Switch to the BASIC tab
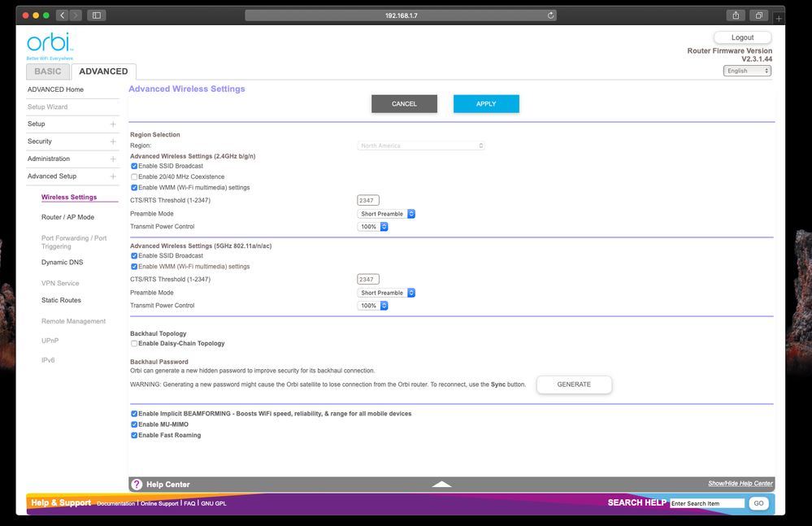Viewport: 812px width, 526px height. (x=48, y=72)
